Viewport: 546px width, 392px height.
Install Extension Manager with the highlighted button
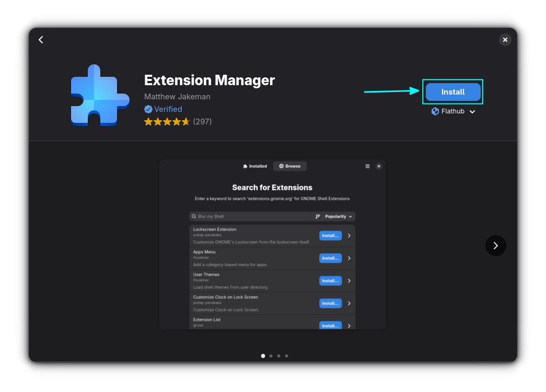tap(452, 91)
